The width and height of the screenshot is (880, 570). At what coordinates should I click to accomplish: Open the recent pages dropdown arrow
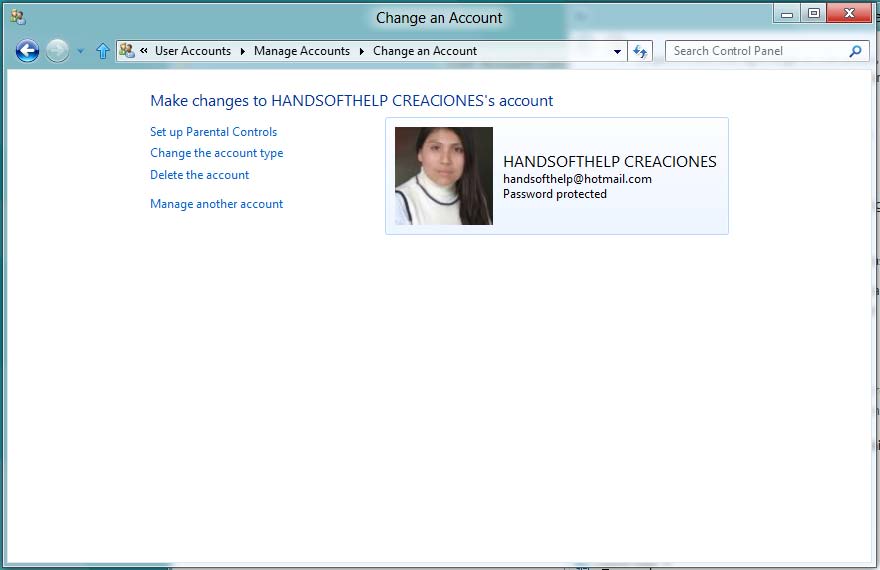tap(81, 51)
